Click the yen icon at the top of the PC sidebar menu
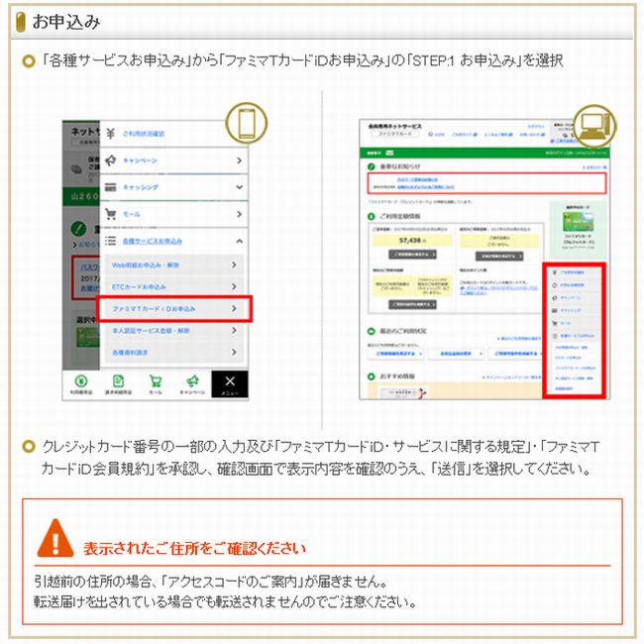This screenshot has width=644, height=644. 555,272
